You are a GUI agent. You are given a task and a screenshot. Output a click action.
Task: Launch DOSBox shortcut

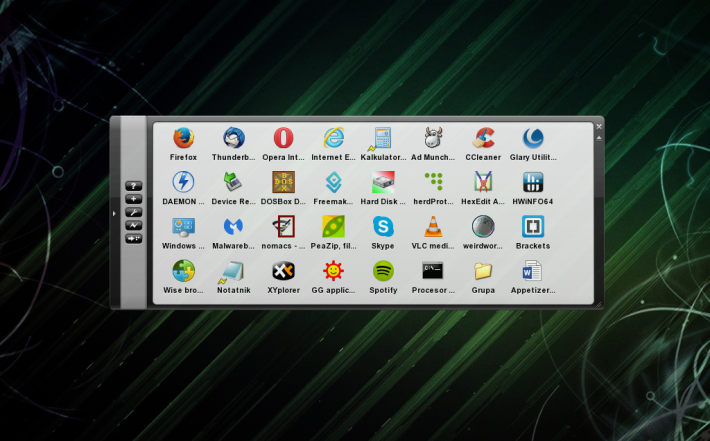(283, 182)
